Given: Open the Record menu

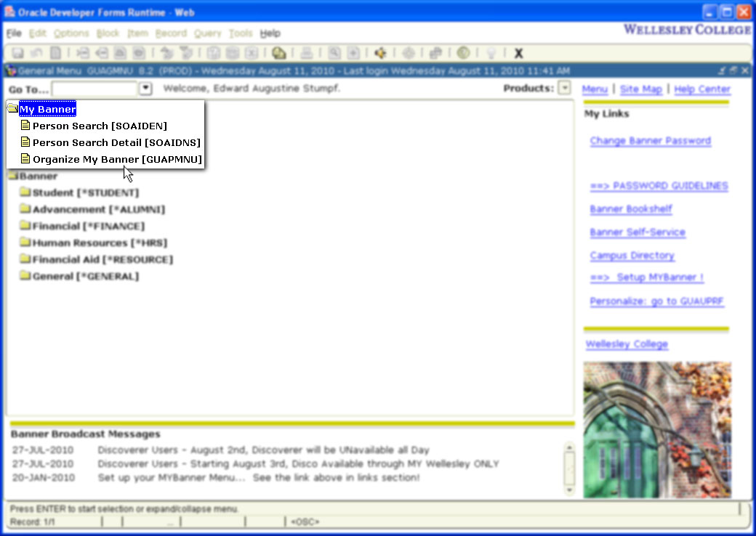Looking at the screenshot, I should coord(171,33).
